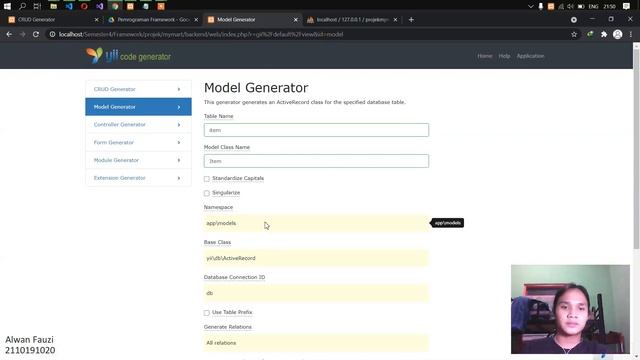The image size is (640, 360).
Task: Open Form Generator in the sidebar
Action: [138, 142]
